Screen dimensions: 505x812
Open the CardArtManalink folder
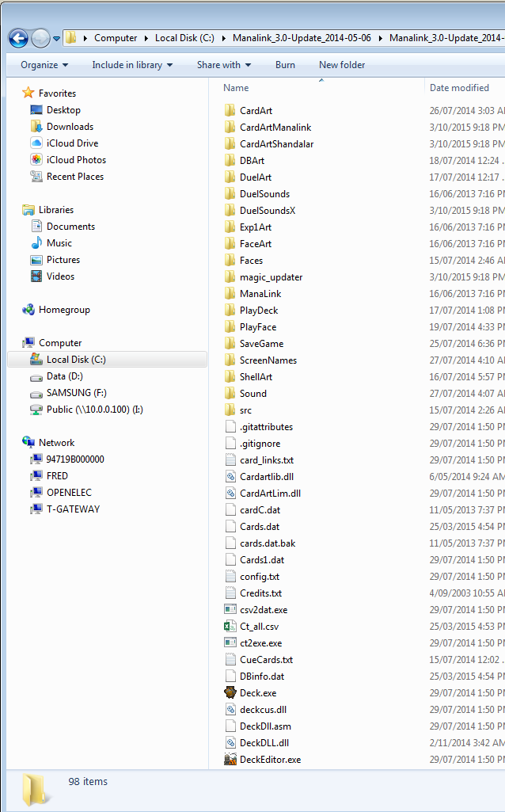(275, 127)
